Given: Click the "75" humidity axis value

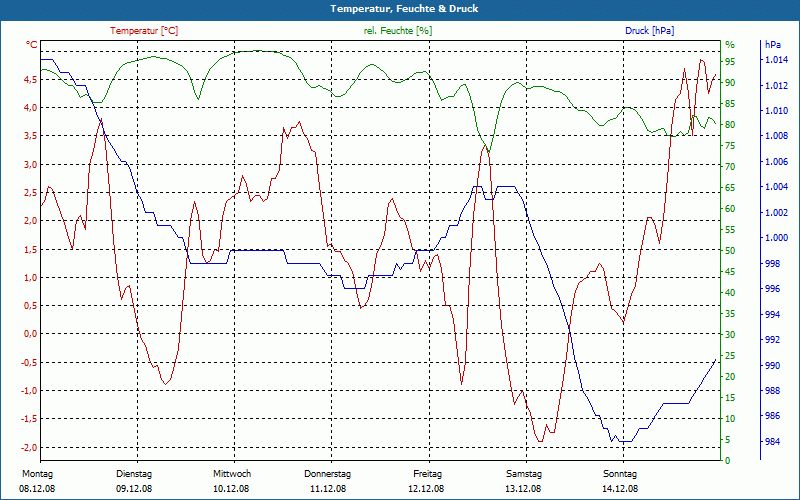Looking at the screenshot, I should [x=730, y=146].
